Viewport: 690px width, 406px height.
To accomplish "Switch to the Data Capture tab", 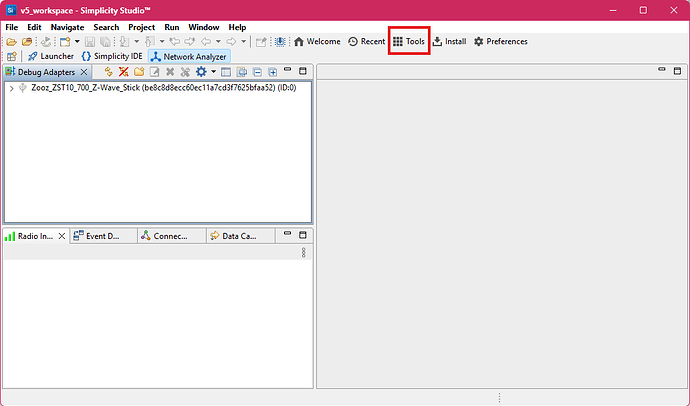I will coord(239,236).
